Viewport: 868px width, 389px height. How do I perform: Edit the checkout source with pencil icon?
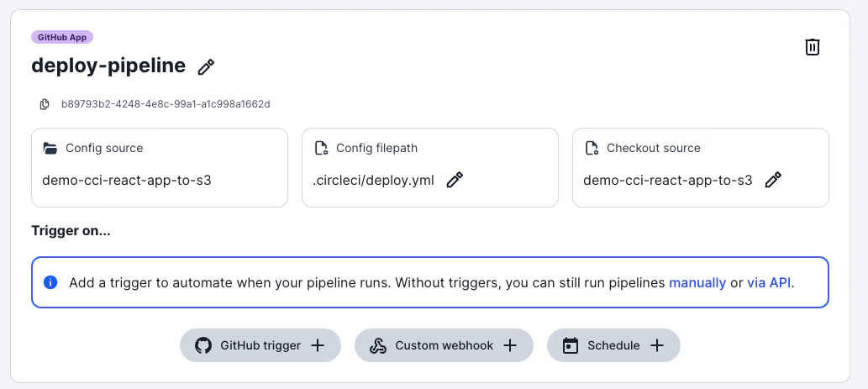tap(773, 180)
